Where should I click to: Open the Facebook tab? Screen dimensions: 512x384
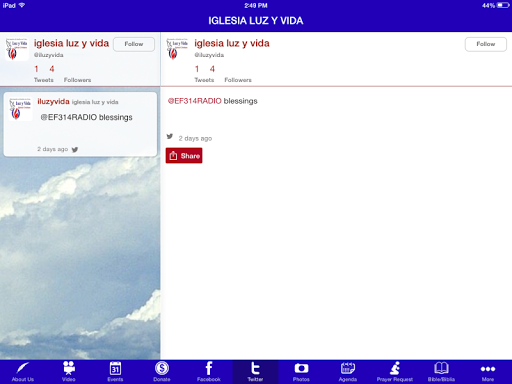[x=209, y=372]
